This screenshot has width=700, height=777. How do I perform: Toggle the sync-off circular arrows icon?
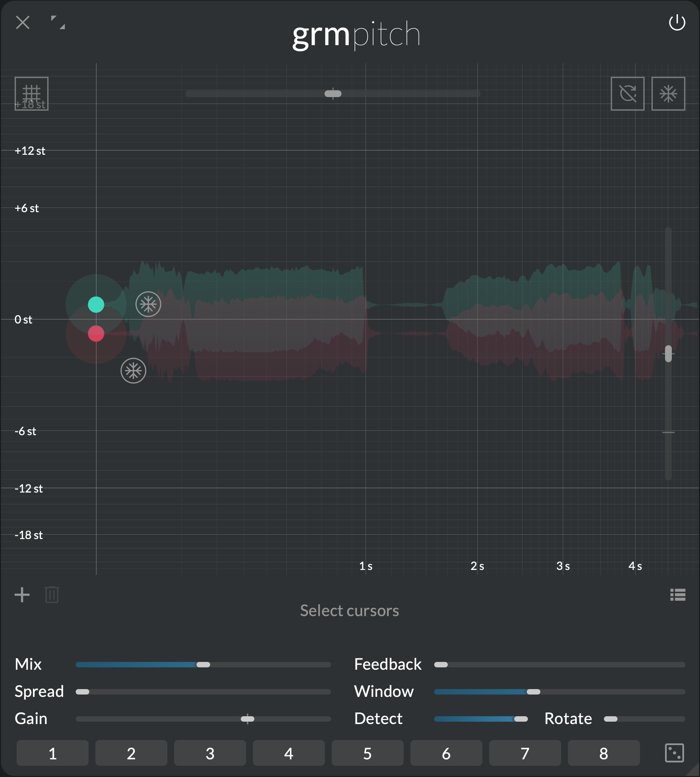click(x=627, y=93)
